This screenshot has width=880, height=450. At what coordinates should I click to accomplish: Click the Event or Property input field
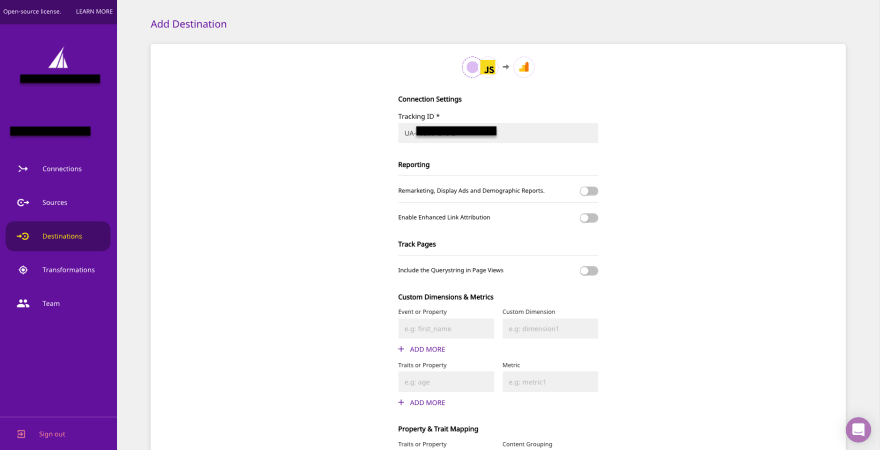tap(446, 329)
